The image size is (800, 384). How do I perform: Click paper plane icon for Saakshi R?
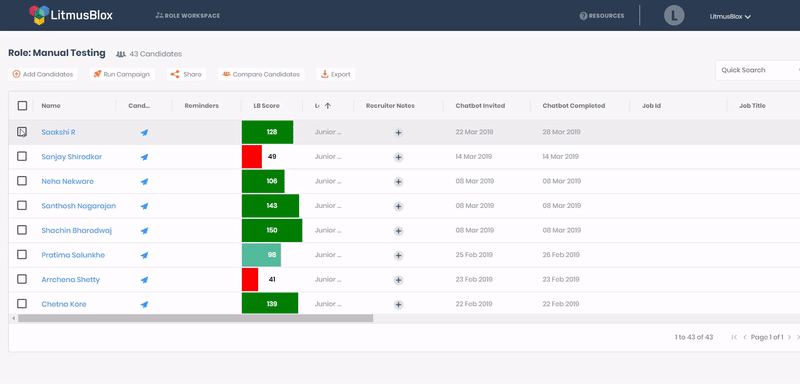(144, 133)
